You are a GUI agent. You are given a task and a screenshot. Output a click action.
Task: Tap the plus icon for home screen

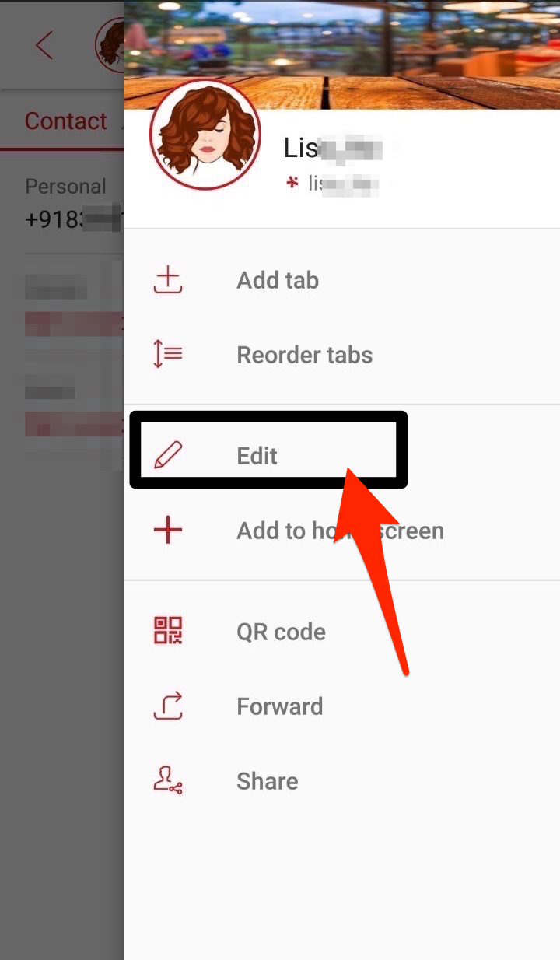(x=168, y=531)
